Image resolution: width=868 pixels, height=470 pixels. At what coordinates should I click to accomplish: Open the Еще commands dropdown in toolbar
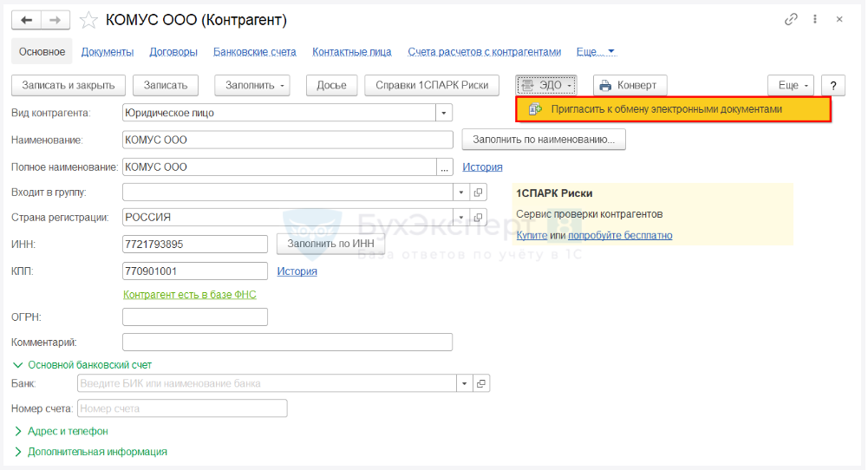(x=791, y=85)
